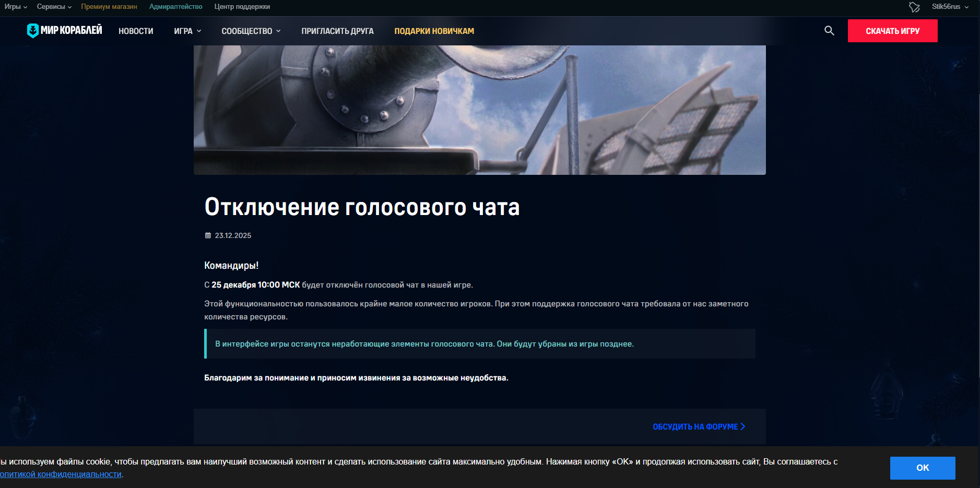The image size is (980, 488).
Task: Expand the Stik56rus account menu
Action: point(950,7)
